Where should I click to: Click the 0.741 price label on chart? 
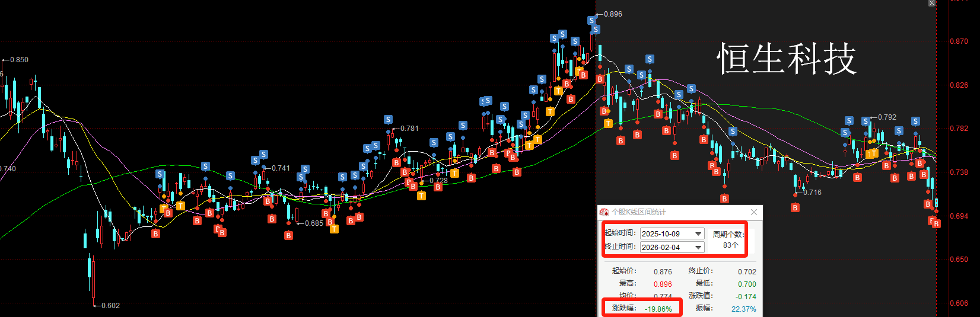281,168
